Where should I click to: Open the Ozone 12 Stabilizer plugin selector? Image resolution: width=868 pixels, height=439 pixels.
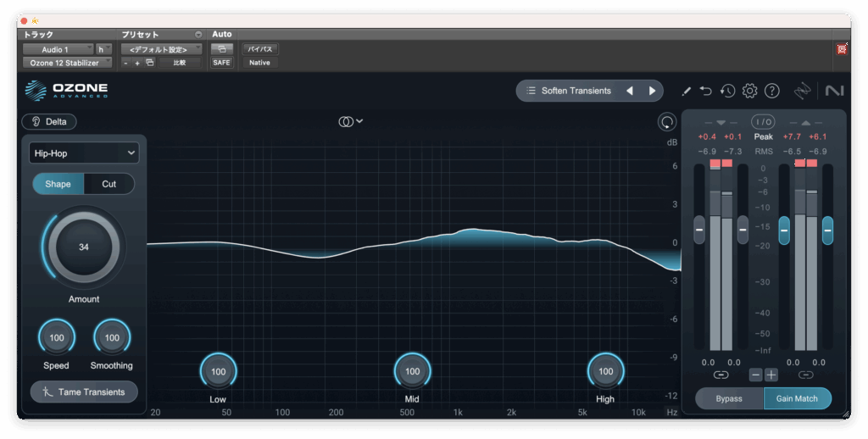tap(66, 63)
